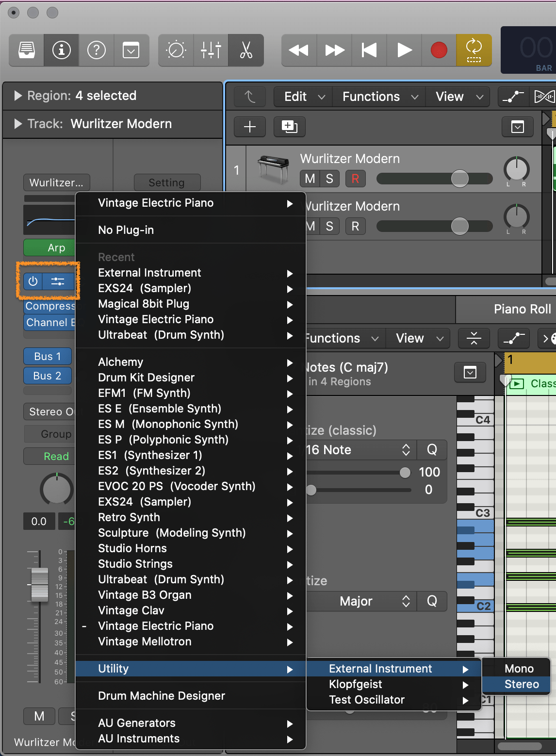The height and width of the screenshot is (756, 556).
Task: Toggle Cycle mode button
Action: tap(474, 50)
